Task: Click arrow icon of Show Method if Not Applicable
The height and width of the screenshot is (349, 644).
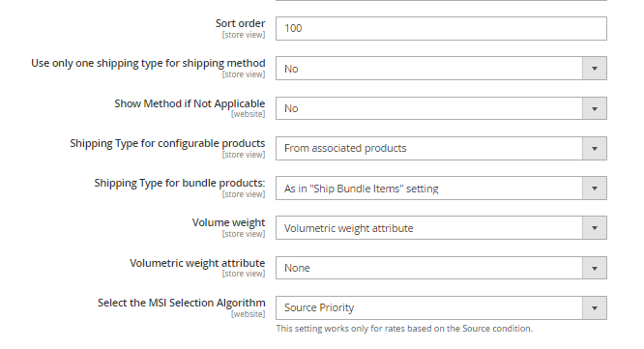Action: (x=595, y=108)
